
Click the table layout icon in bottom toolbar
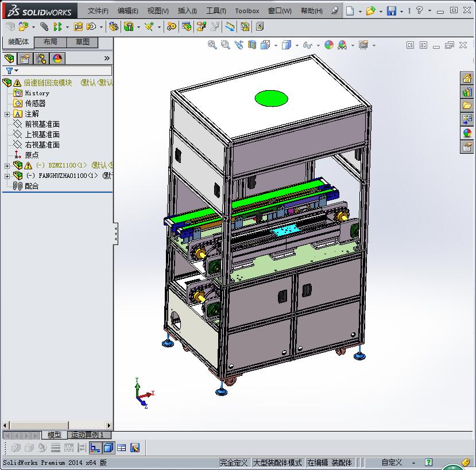121,448
